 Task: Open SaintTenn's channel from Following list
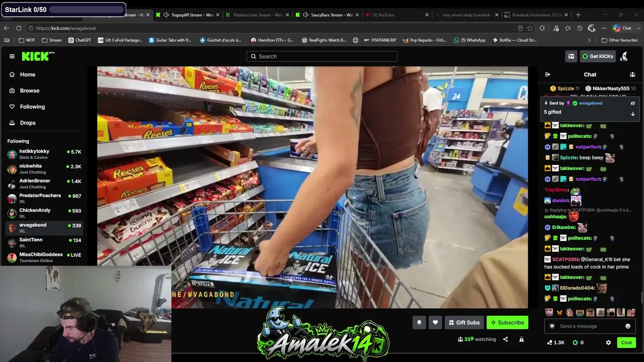pos(44,243)
